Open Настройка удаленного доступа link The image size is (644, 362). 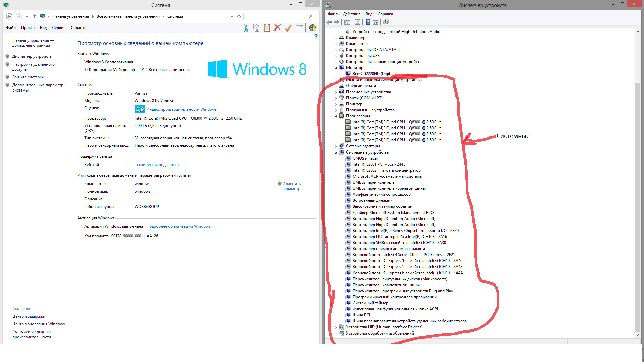click(x=34, y=67)
